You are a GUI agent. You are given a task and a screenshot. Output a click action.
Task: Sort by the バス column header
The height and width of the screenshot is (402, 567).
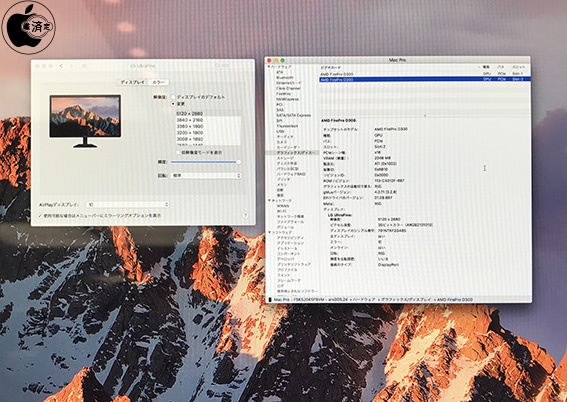tap(500, 67)
